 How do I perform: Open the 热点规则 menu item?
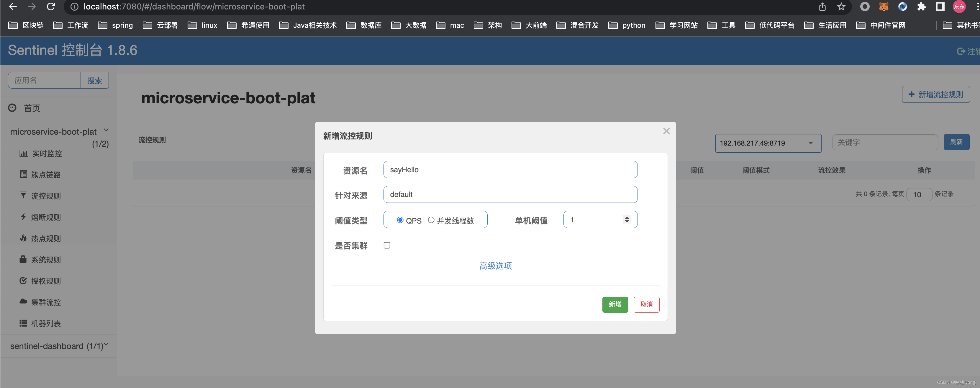coord(46,239)
